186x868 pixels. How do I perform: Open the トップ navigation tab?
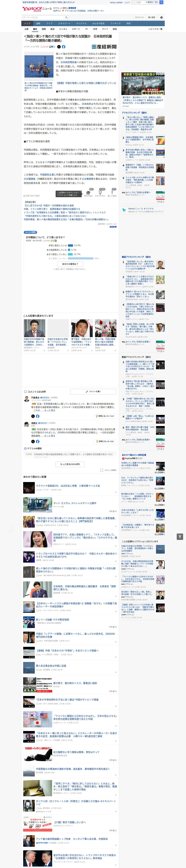pyautogui.click(x=27, y=24)
